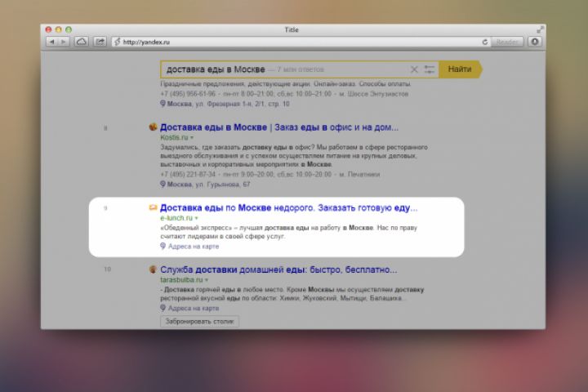Clear the search query with the X
Screen dimensions: 588x392
coord(414,69)
